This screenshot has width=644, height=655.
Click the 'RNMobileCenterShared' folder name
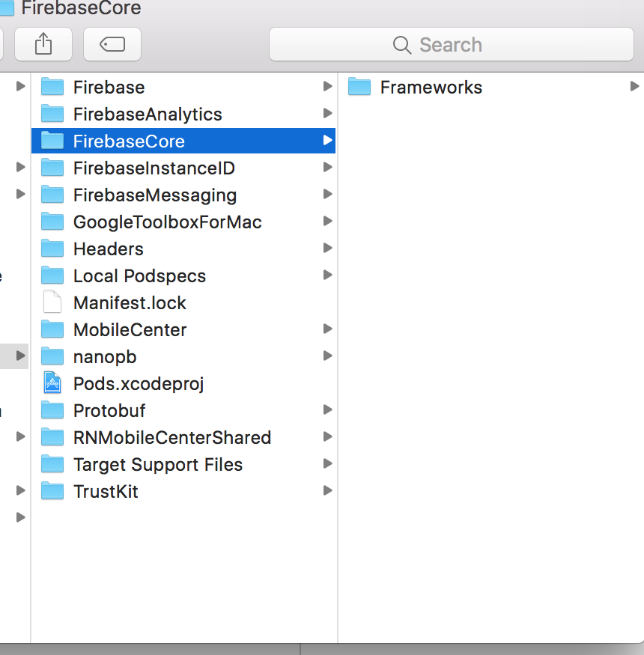(172, 438)
